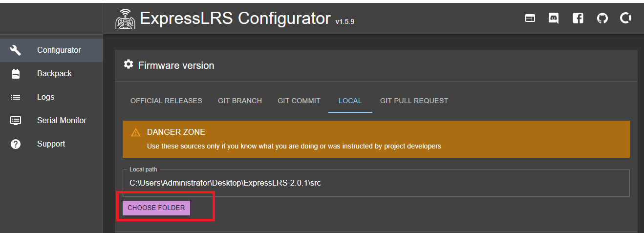644x233 pixels.
Task: Select the Local tab
Action: coord(350,101)
